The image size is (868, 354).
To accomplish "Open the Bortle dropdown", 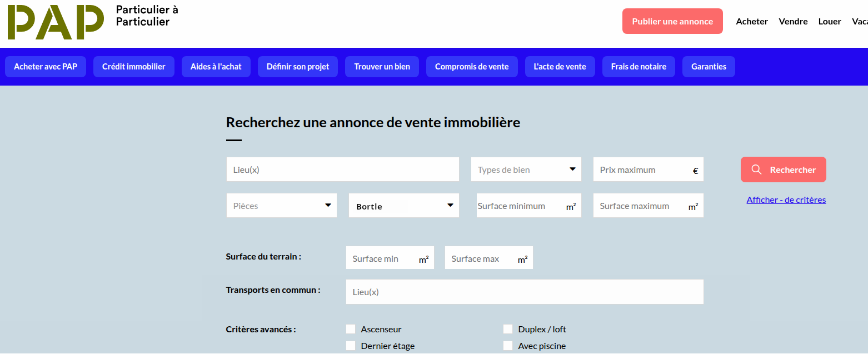I will pyautogui.click(x=403, y=206).
